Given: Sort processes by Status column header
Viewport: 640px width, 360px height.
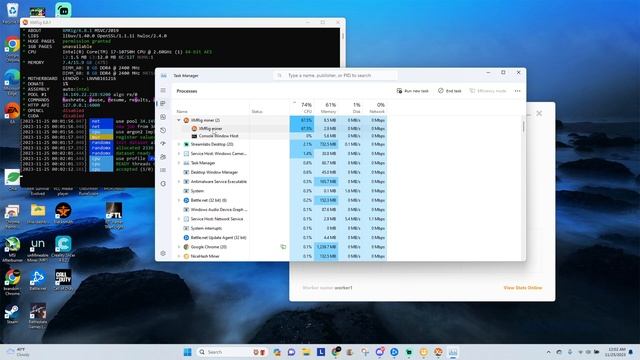Looking at the screenshot, I should tap(257, 111).
